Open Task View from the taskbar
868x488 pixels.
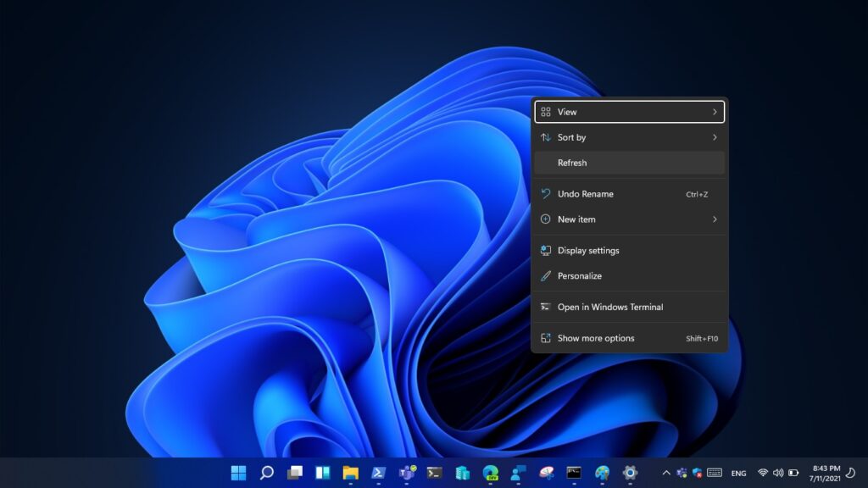coord(294,473)
